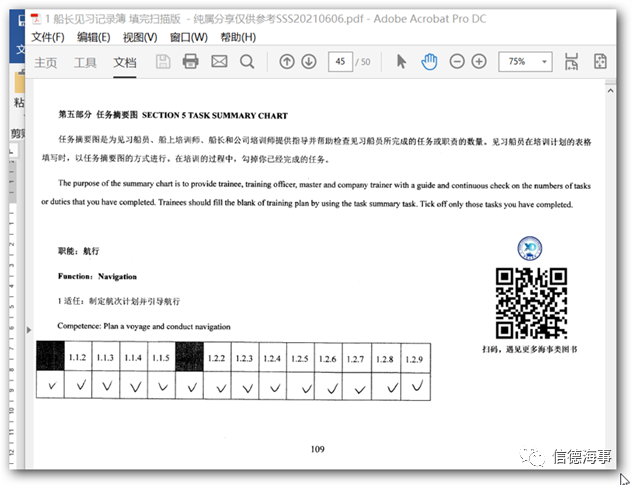This screenshot has width=632, height=485.
Task: Send file by email envelope icon
Action: click(219, 62)
